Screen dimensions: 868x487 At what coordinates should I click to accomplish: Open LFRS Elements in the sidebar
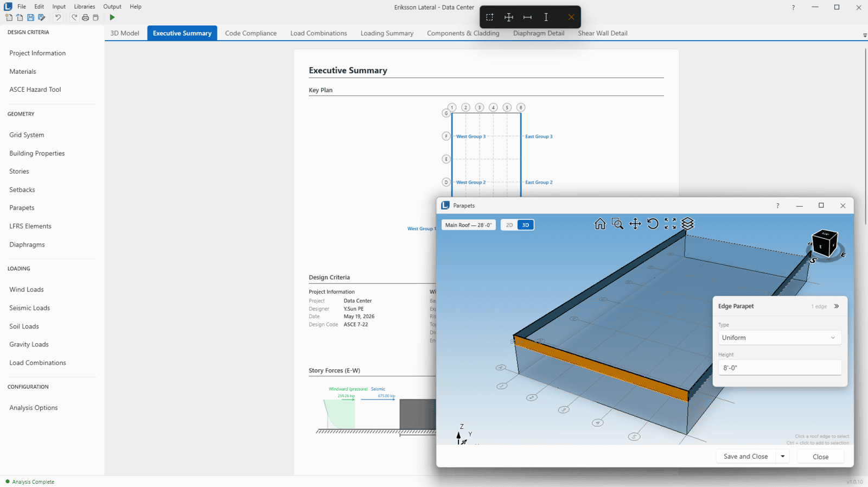click(30, 226)
